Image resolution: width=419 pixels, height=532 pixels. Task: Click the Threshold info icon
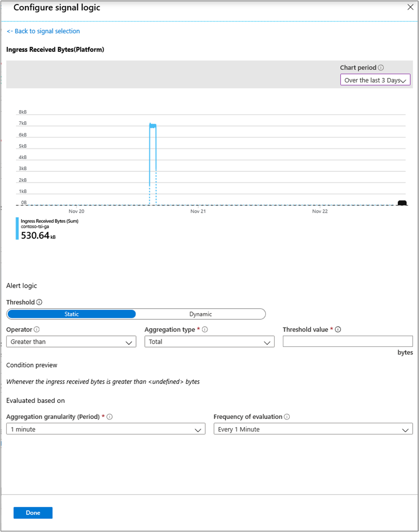tap(38, 302)
